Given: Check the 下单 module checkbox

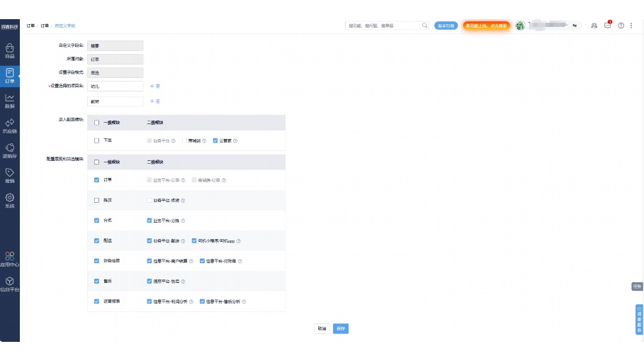Looking at the screenshot, I should [96, 140].
